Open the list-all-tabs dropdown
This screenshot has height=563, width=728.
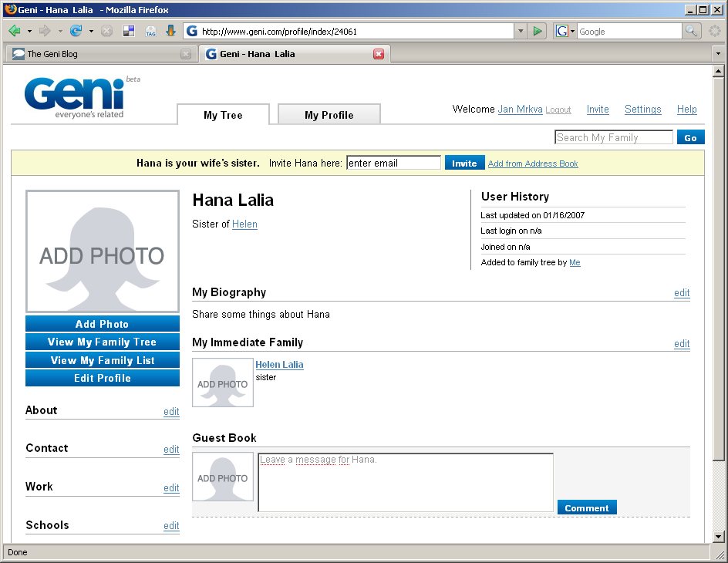(x=718, y=54)
